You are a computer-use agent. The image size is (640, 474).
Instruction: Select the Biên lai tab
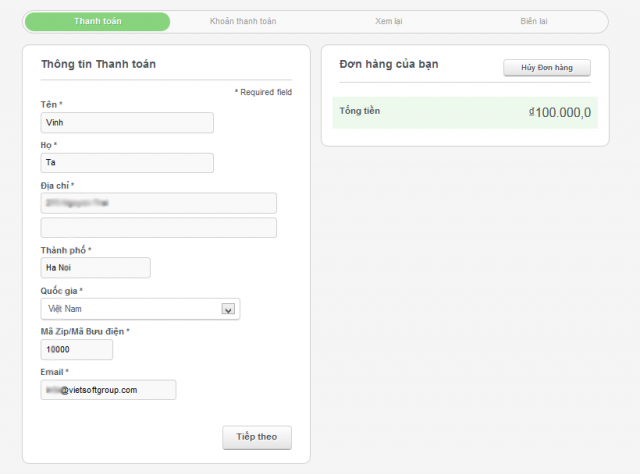535,21
